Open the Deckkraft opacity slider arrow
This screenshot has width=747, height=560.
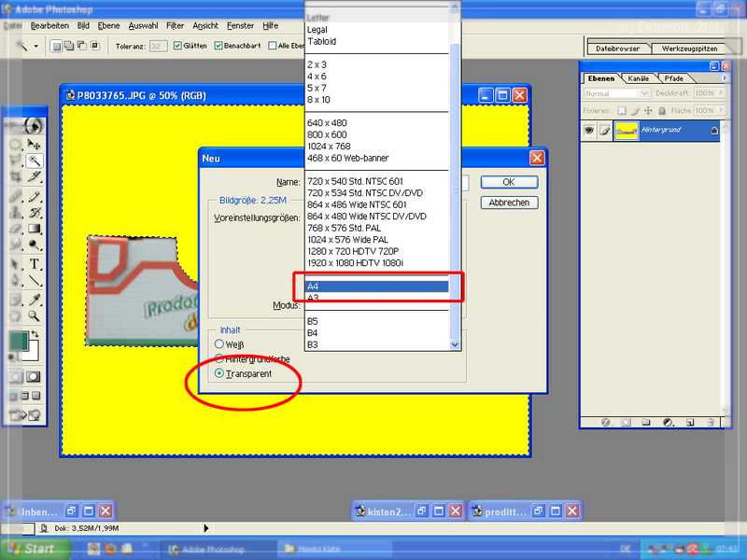coord(721,93)
